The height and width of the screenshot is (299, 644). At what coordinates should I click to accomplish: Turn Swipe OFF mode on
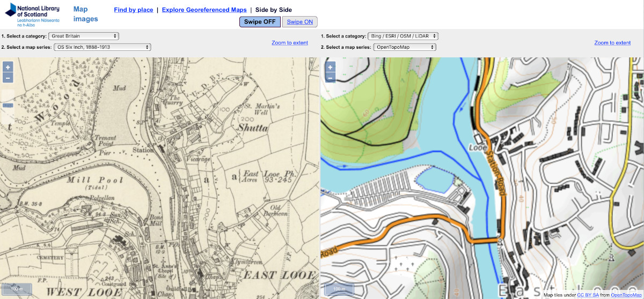click(x=260, y=21)
